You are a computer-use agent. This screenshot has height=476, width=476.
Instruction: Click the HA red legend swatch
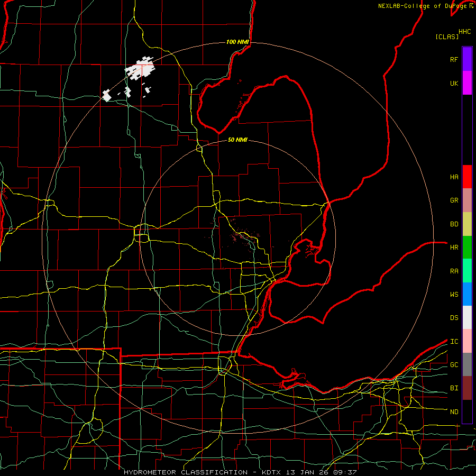(x=467, y=177)
